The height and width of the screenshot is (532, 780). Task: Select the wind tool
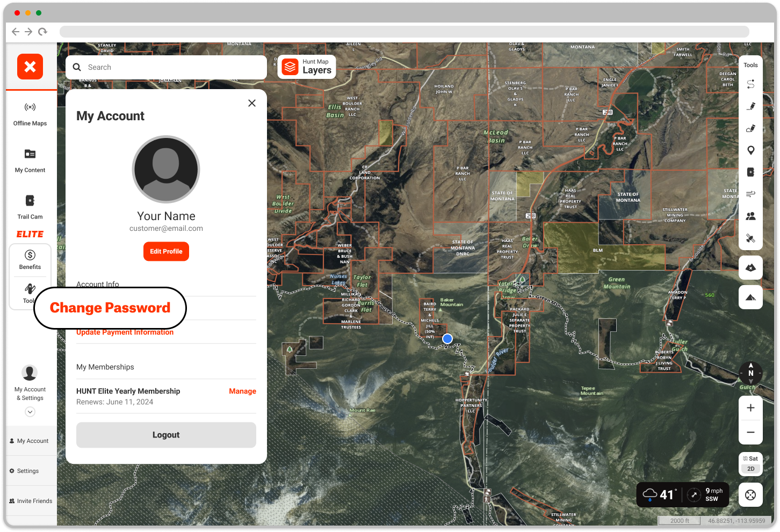751,194
